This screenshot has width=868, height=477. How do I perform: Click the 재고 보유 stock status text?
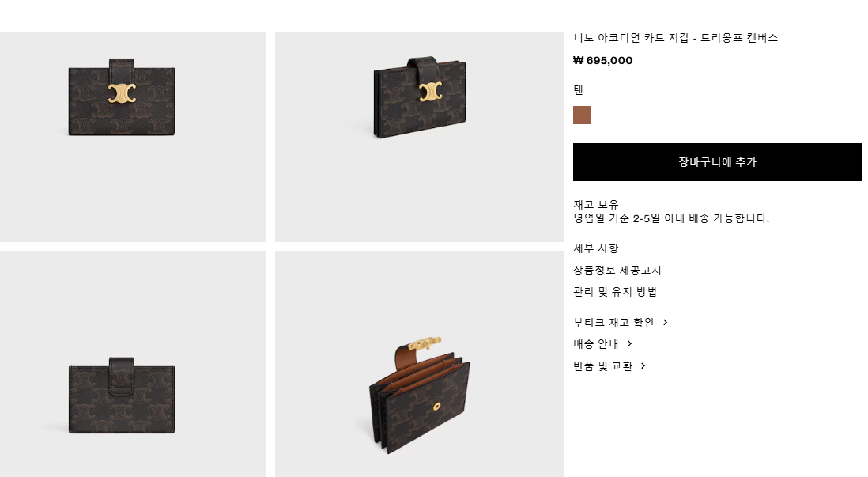tap(595, 204)
